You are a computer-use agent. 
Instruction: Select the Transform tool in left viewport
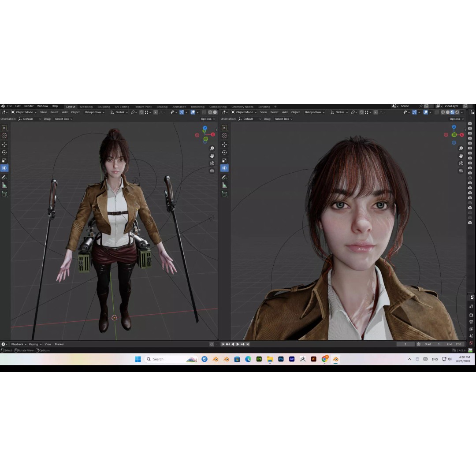[x=4, y=168]
